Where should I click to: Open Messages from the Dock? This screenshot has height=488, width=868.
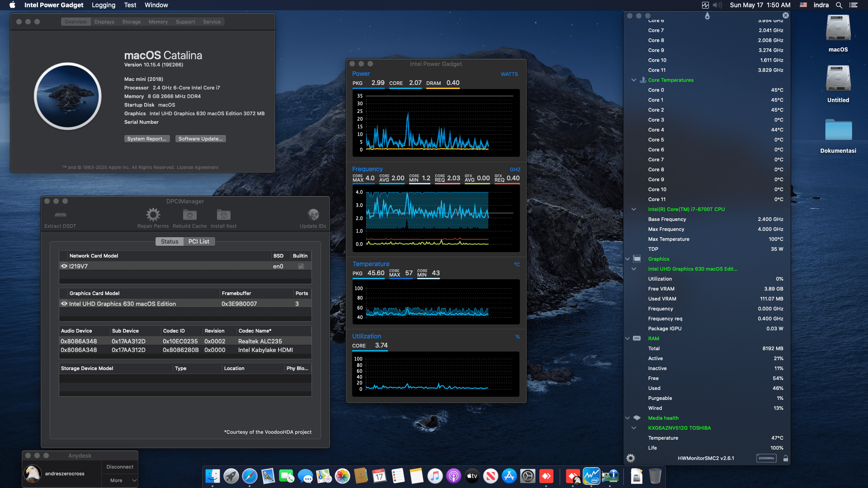click(x=305, y=476)
